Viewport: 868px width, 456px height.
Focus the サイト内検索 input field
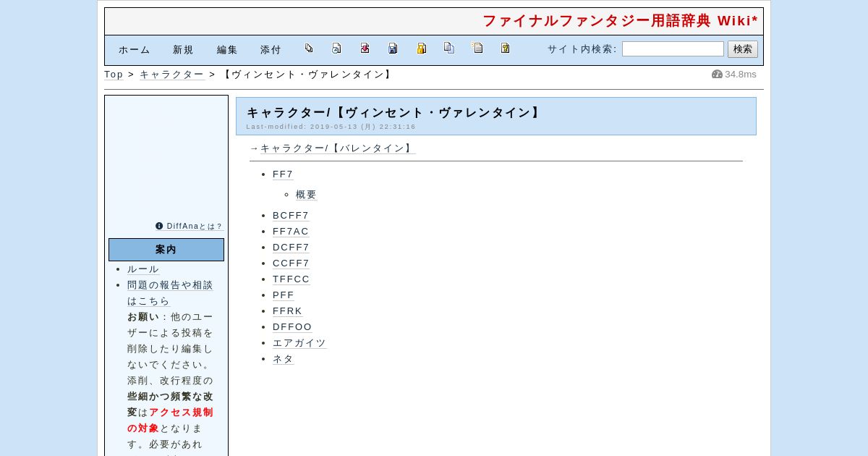pyautogui.click(x=673, y=49)
